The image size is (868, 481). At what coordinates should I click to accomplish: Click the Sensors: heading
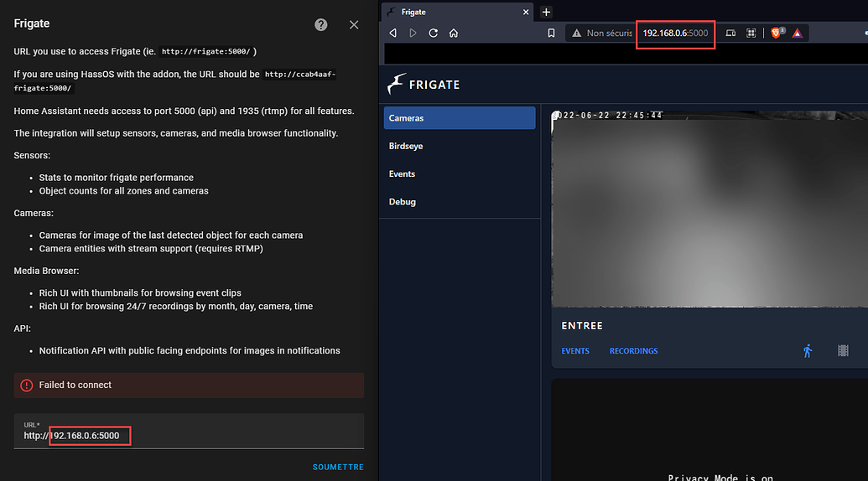(32, 155)
